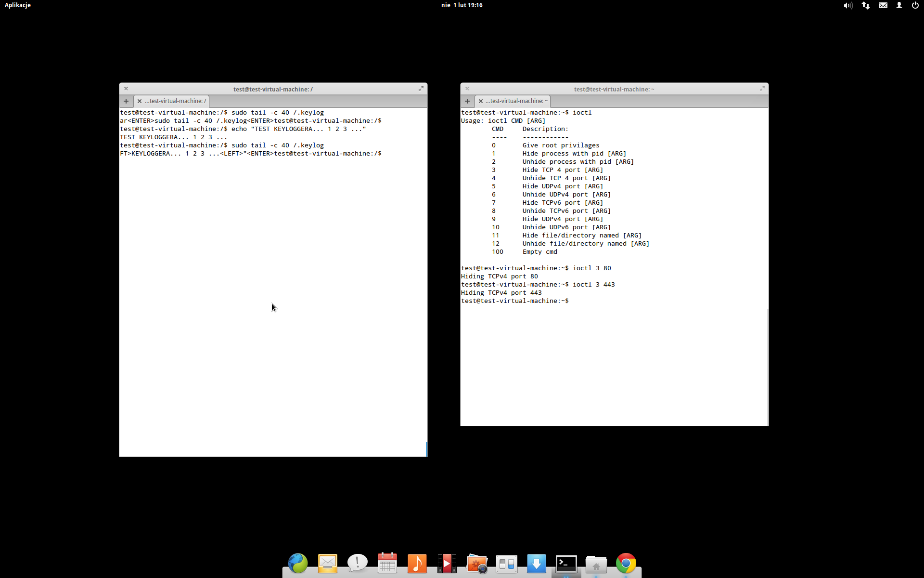This screenshot has width=924, height=578.
Task: Open the calendar app in dock
Action: [387, 563]
